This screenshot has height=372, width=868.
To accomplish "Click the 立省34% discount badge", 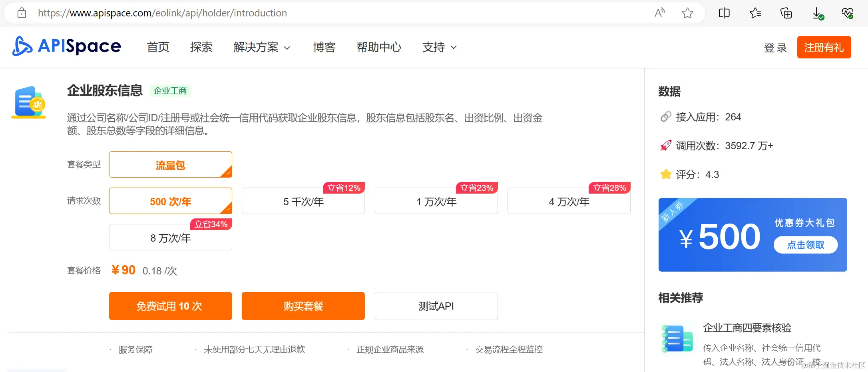I will pos(211,224).
